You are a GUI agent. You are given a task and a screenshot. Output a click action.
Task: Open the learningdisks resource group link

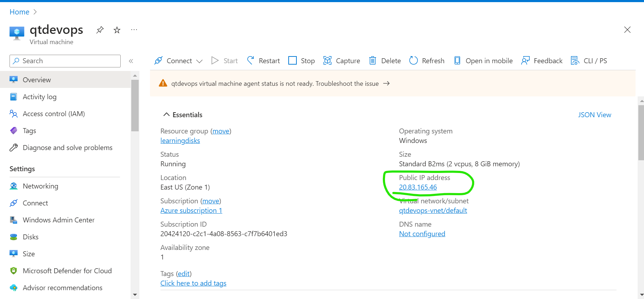pyautogui.click(x=180, y=140)
